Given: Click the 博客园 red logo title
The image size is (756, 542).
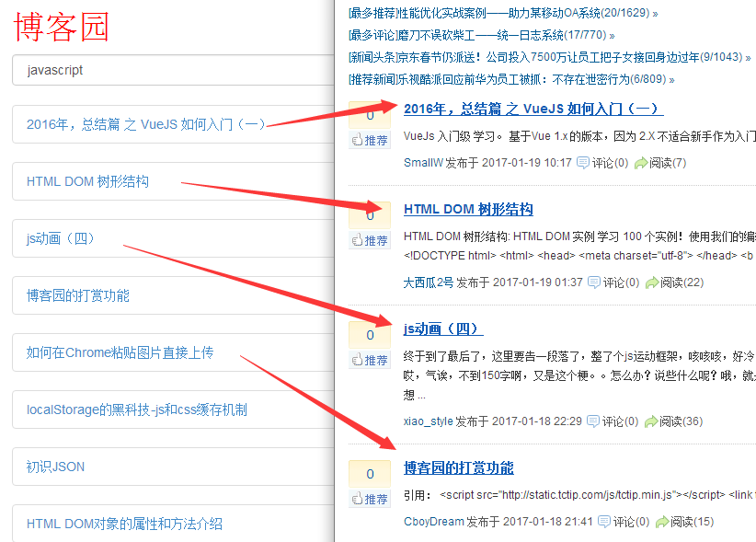Looking at the screenshot, I should click(62, 27).
